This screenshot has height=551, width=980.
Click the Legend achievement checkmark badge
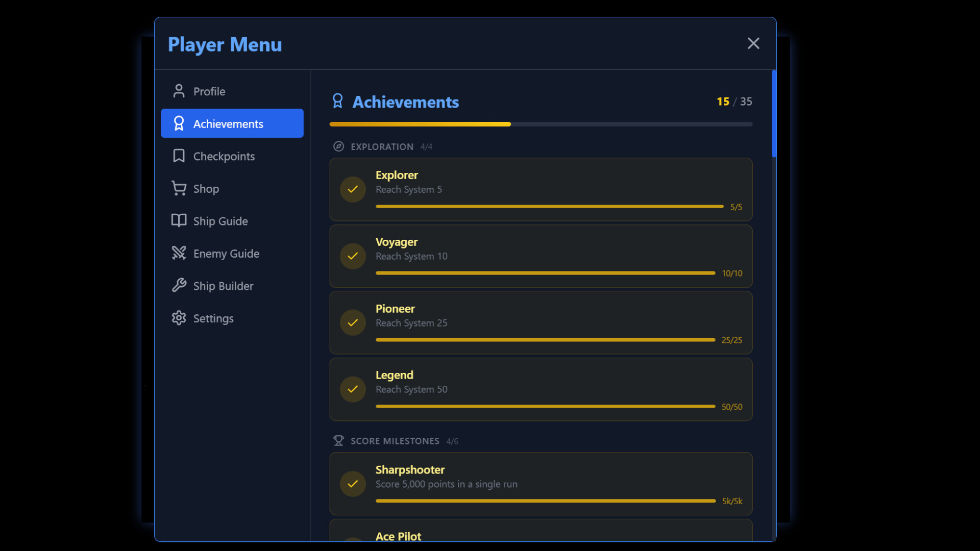tap(353, 389)
